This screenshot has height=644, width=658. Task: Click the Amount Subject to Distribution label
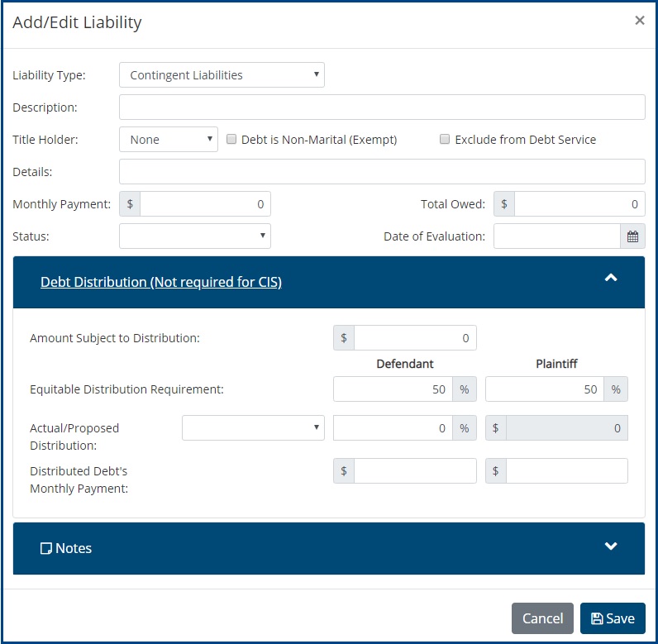[115, 338]
